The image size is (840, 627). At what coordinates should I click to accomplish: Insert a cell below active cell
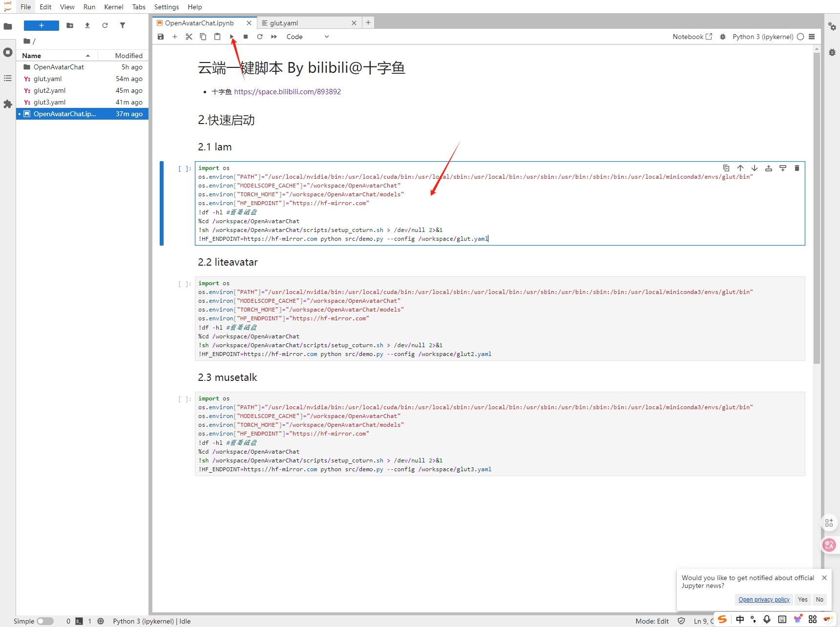(783, 168)
